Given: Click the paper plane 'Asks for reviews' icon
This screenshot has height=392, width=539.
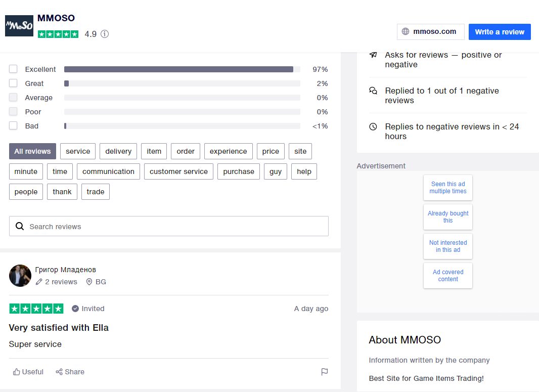Looking at the screenshot, I should tap(373, 55).
